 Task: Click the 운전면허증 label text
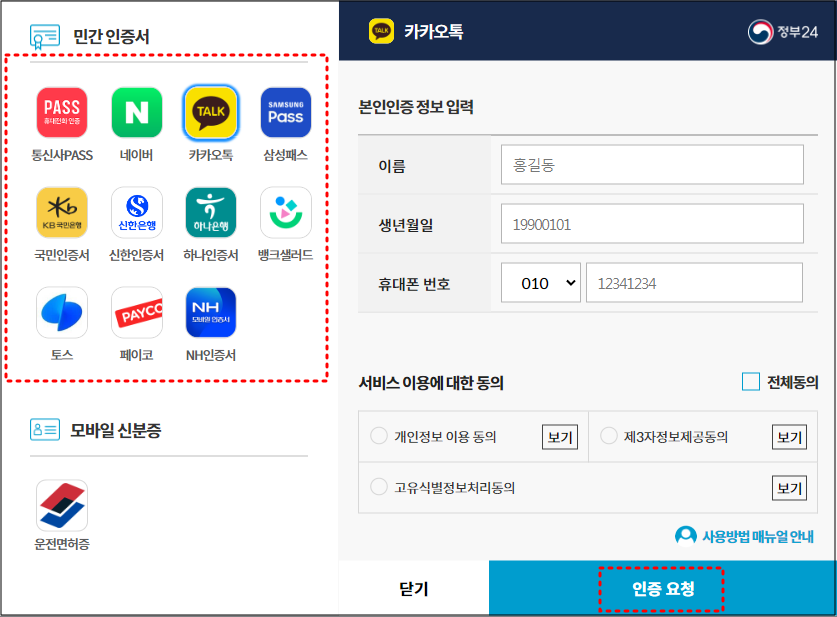point(62,544)
